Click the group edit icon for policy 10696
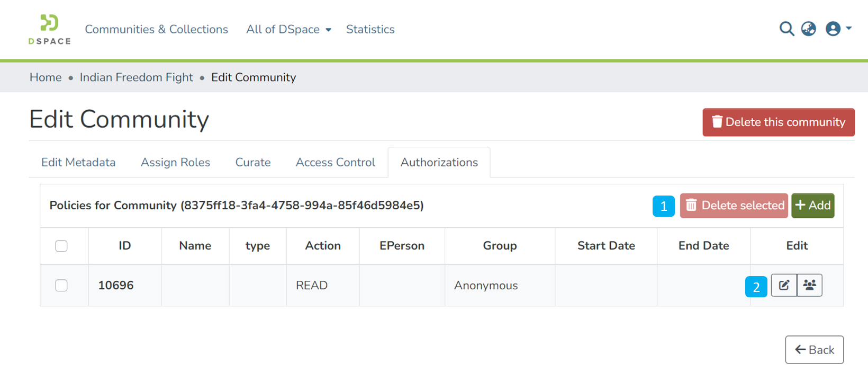 tap(809, 285)
